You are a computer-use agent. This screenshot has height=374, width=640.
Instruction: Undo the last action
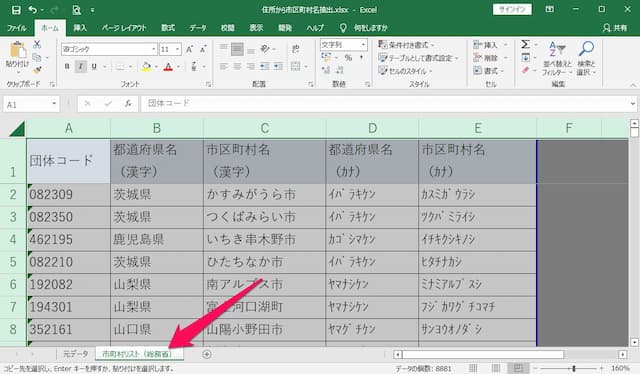tap(33, 10)
